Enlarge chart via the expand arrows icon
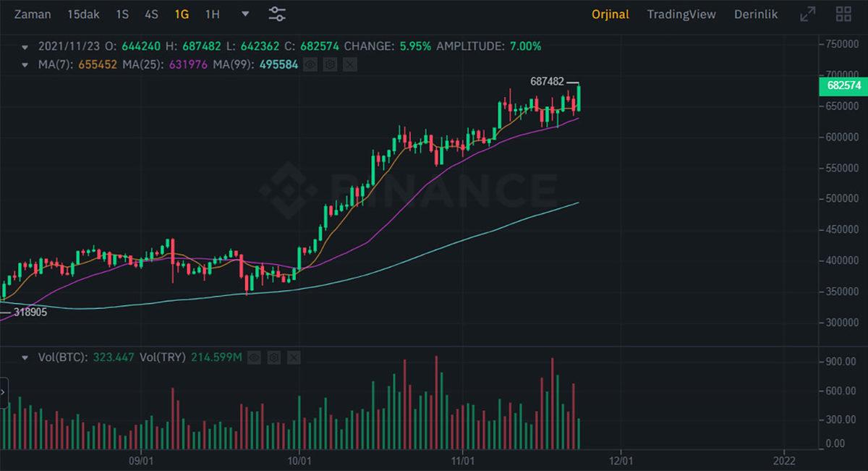 (x=809, y=12)
